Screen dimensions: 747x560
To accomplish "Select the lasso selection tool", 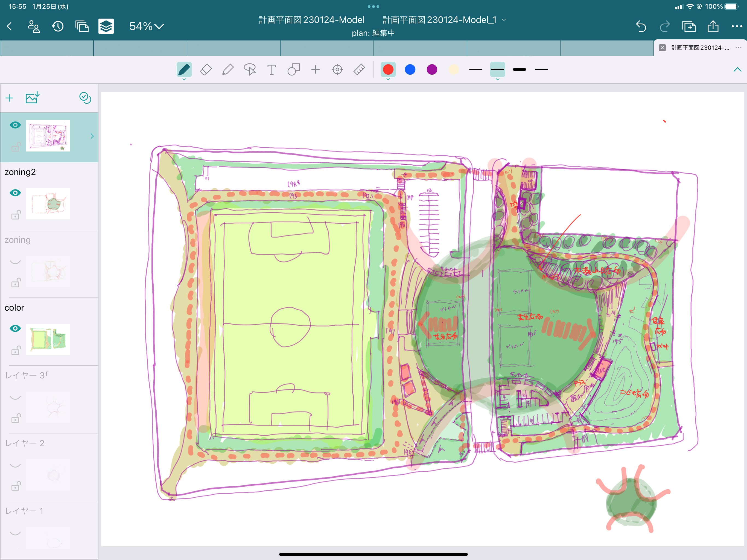I will [x=250, y=69].
